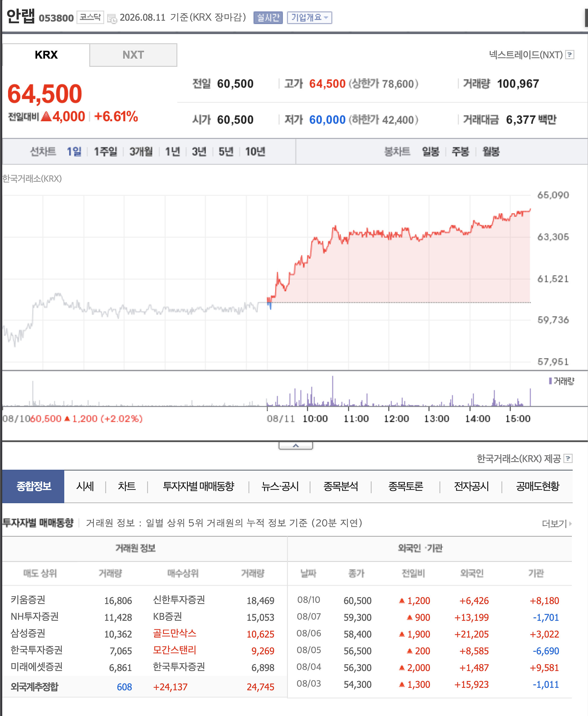Collapse the chart with the up chevron

pyautogui.click(x=296, y=445)
